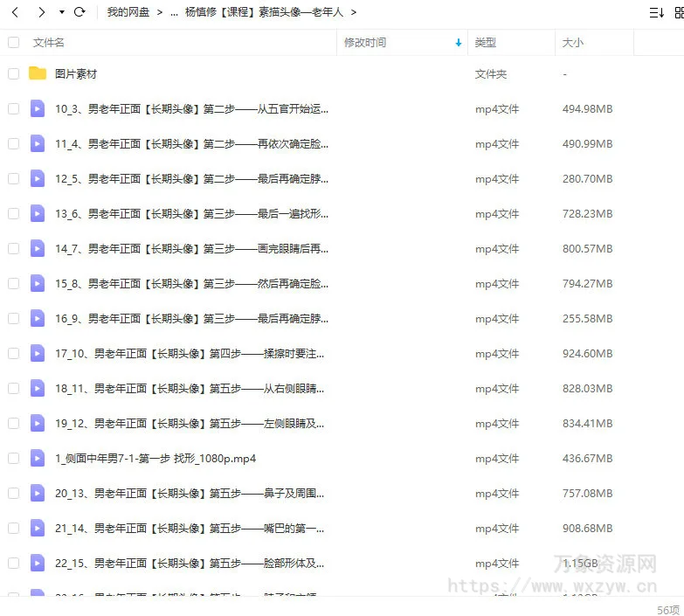Select checkbox for file 21_14
The image size is (684, 616).
point(13,528)
